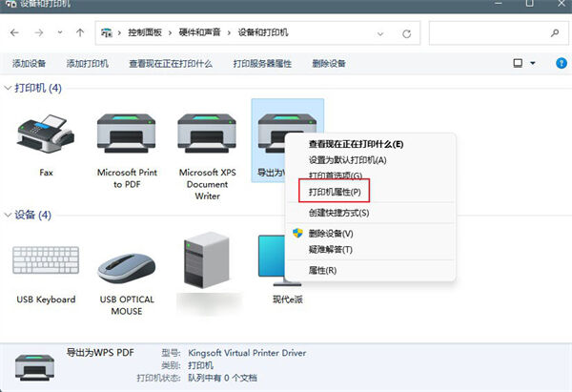
Task: Open recent locations dropdown arrow
Action: [x=60, y=32]
